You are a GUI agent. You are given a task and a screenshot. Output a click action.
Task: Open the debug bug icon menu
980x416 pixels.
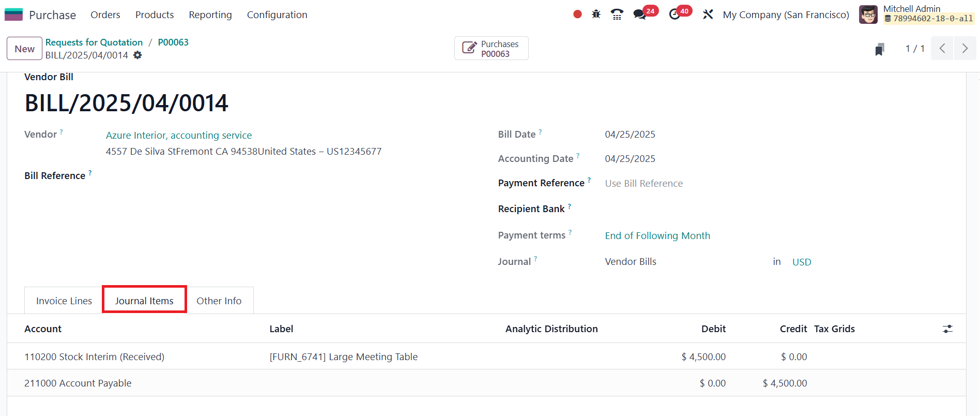tap(596, 14)
